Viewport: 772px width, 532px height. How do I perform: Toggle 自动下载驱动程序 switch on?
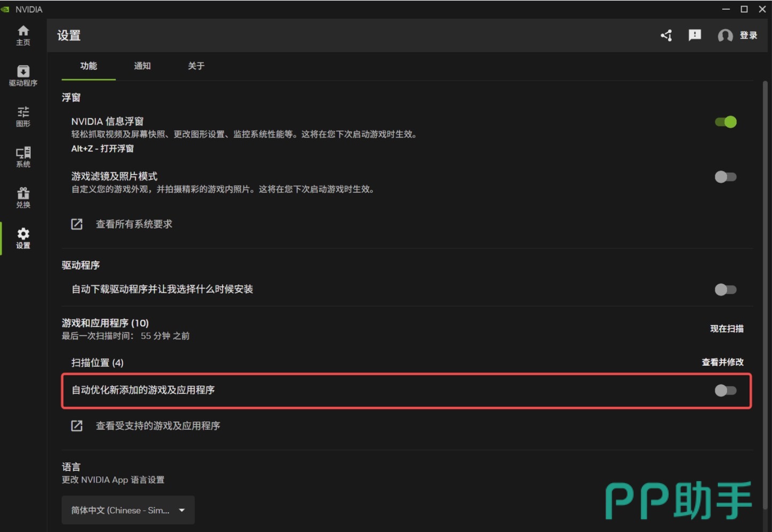tap(726, 290)
